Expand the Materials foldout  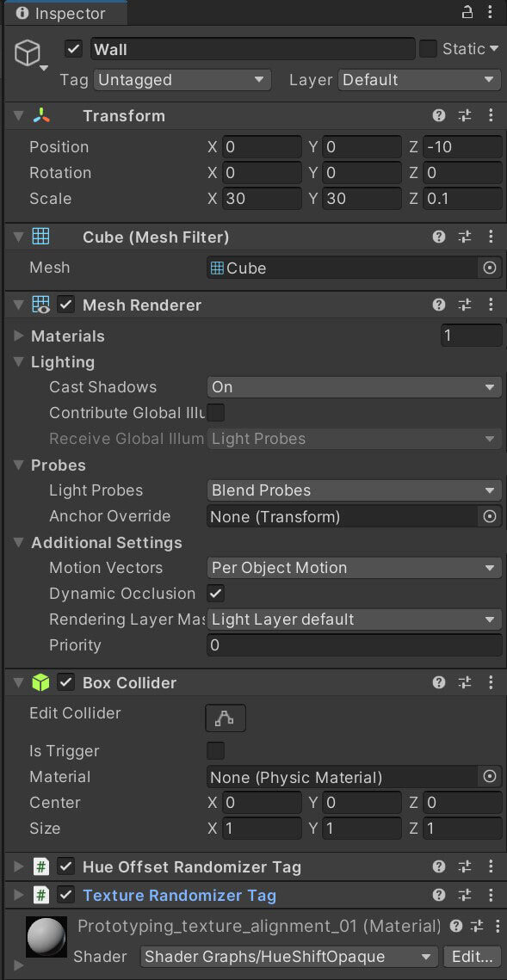click(x=19, y=336)
